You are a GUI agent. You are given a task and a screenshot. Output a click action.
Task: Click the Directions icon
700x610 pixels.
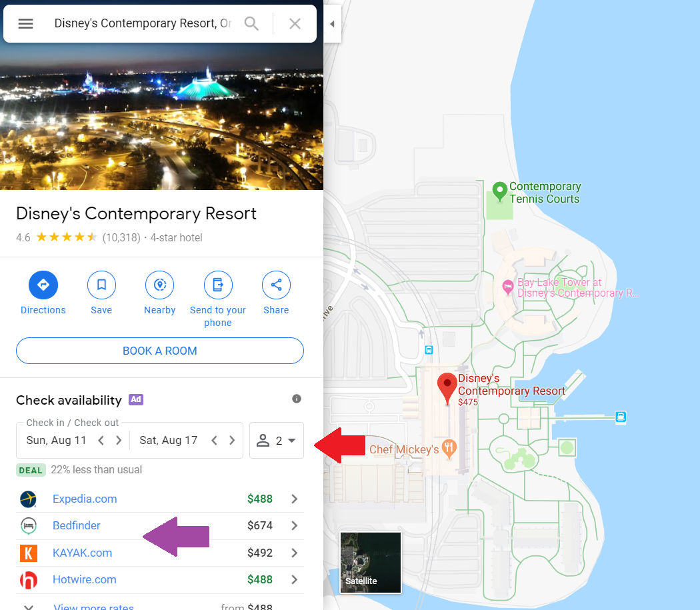pos(43,285)
